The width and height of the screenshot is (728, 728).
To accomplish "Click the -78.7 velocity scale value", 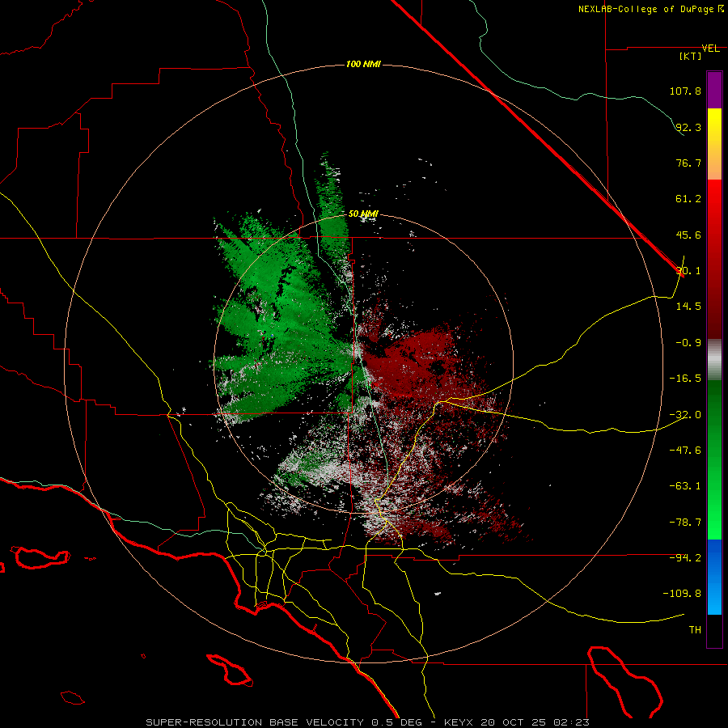I will (685, 523).
